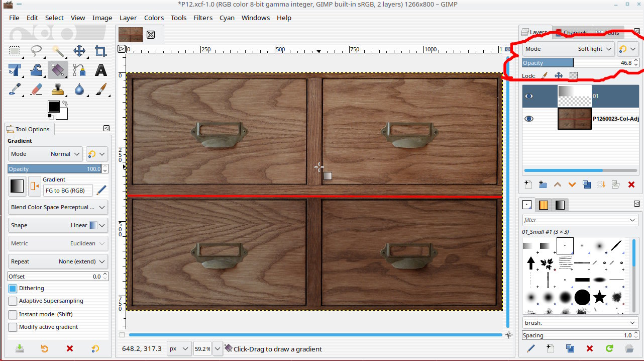Enable Adaptive Supersampling checkbox
The height and width of the screenshot is (361, 644).
[x=13, y=301]
